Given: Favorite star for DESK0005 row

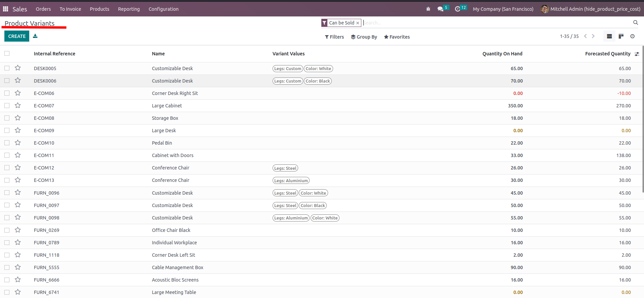Looking at the screenshot, I should point(18,68).
